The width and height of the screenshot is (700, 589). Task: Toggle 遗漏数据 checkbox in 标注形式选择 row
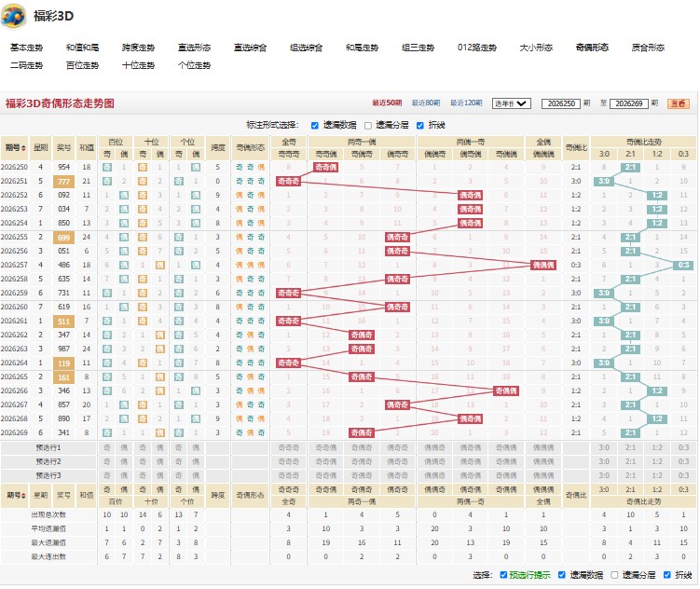pyautogui.click(x=315, y=126)
